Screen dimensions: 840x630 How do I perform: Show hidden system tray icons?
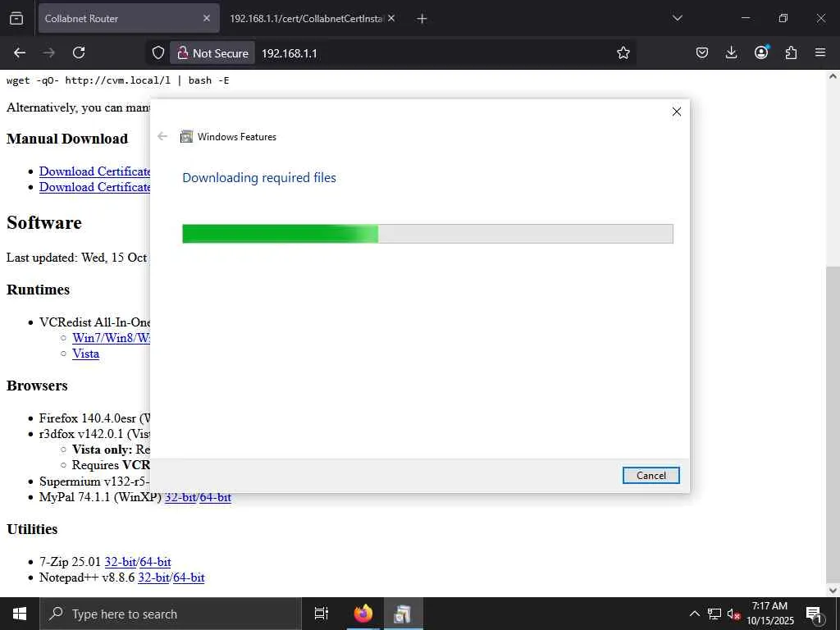694,614
